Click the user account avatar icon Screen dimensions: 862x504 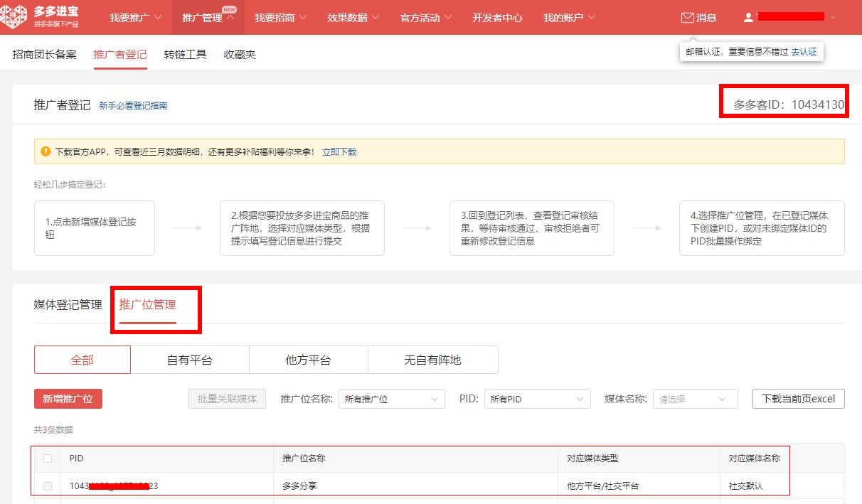748,18
